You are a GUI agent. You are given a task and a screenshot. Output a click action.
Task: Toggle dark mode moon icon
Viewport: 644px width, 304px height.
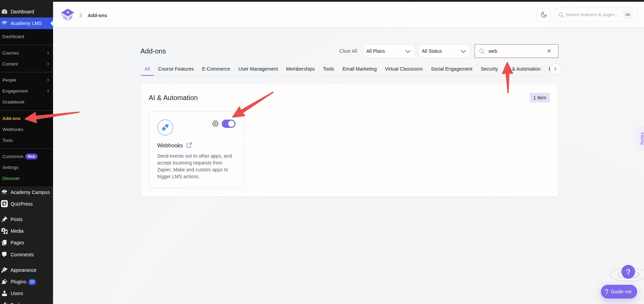coord(544,15)
